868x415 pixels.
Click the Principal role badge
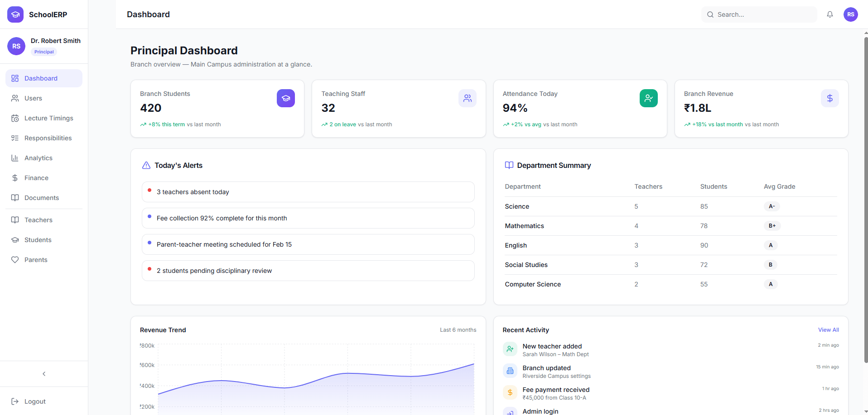coord(44,52)
